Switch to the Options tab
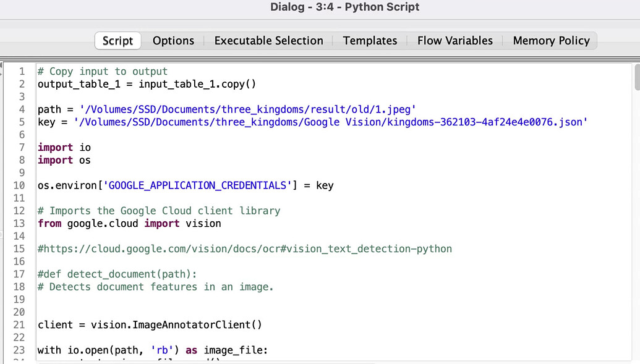 click(173, 40)
